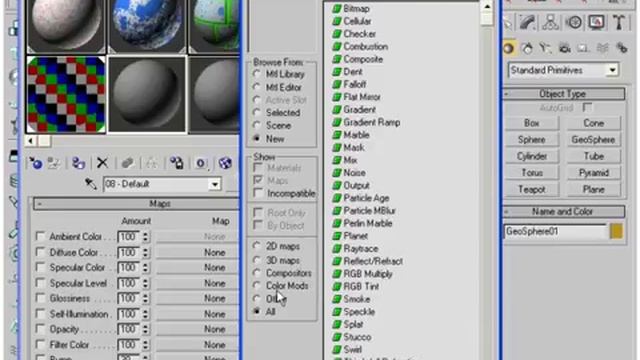Open the Hierarchy command panel tab
This screenshot has height=360, width=640.
(x=551, y=22)
